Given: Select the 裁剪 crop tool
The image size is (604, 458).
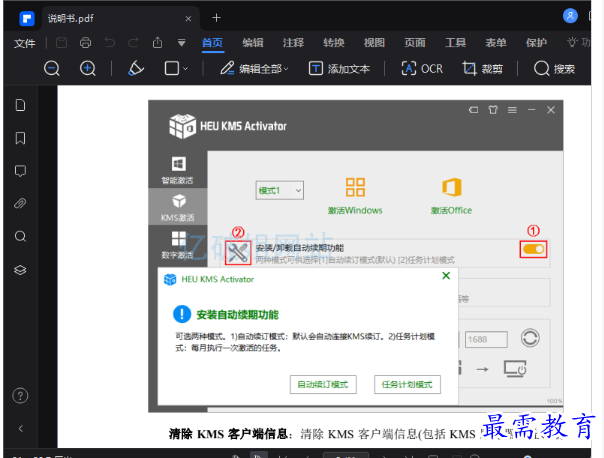Looking at the screenshot, I should 482,69.
